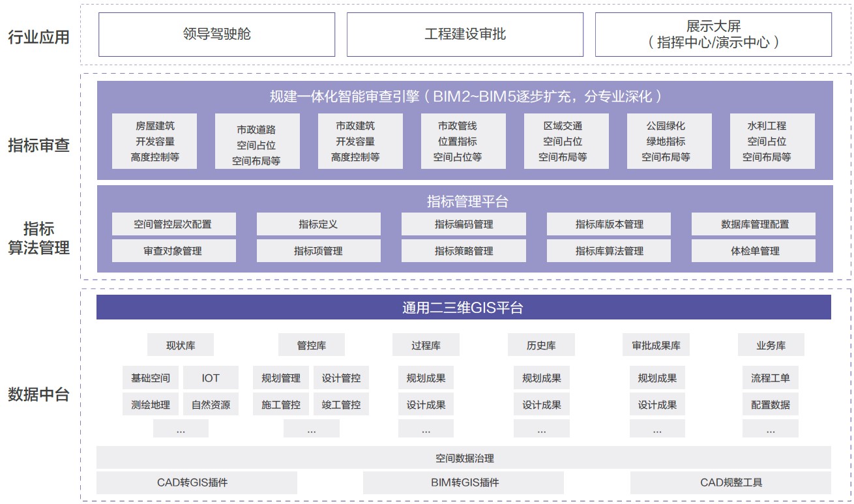Click the IOT data block
The height and width of the screenshot is (504, 854).
[x=211, y=378]
